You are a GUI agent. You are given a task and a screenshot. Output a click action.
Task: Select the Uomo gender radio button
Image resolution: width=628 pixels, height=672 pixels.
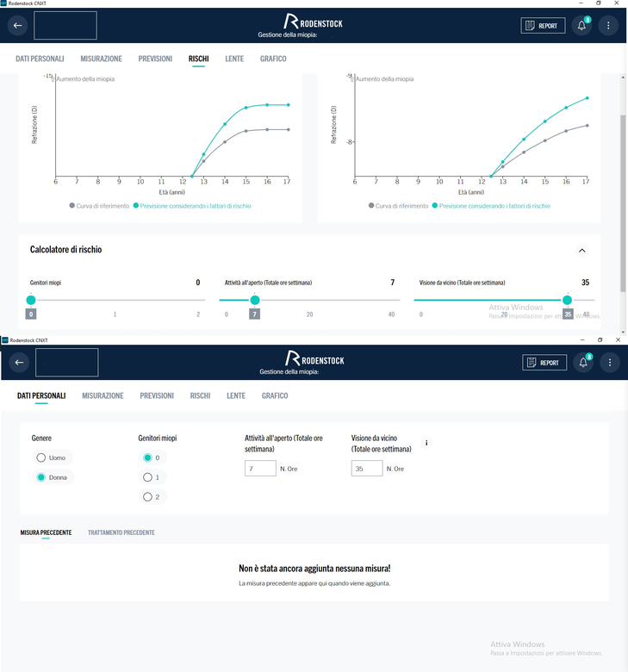tap(41, 457)
